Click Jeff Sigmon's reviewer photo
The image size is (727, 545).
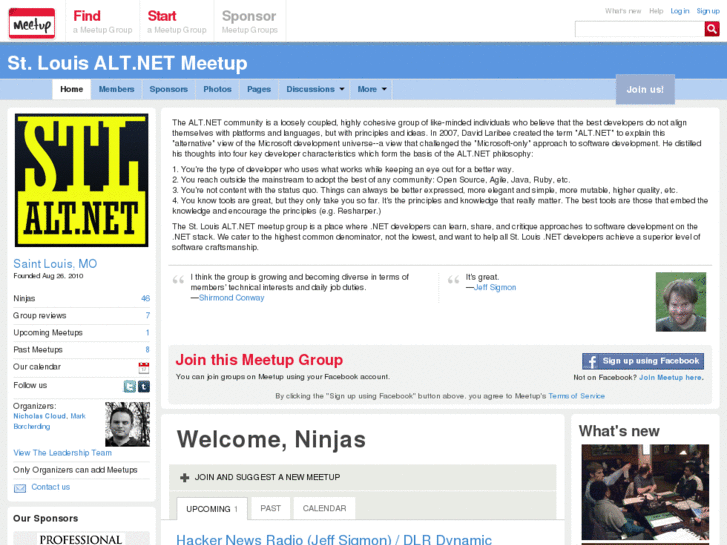click(x=681, y=302)
